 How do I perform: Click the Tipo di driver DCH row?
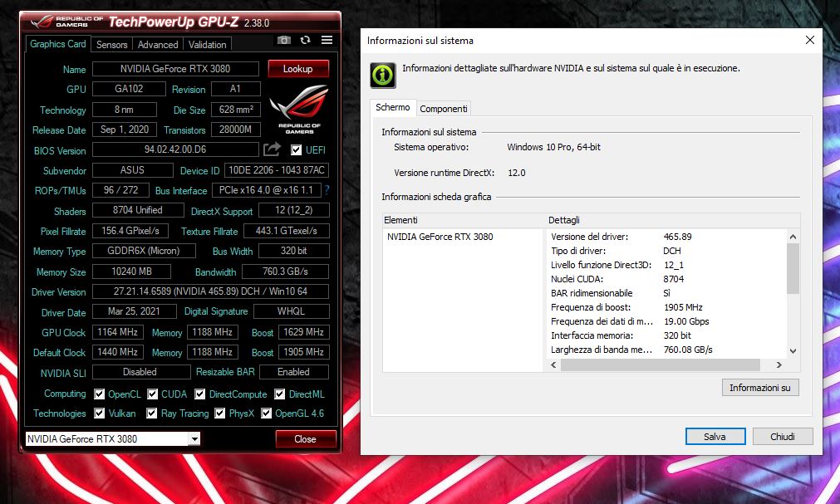pos(667,251)
